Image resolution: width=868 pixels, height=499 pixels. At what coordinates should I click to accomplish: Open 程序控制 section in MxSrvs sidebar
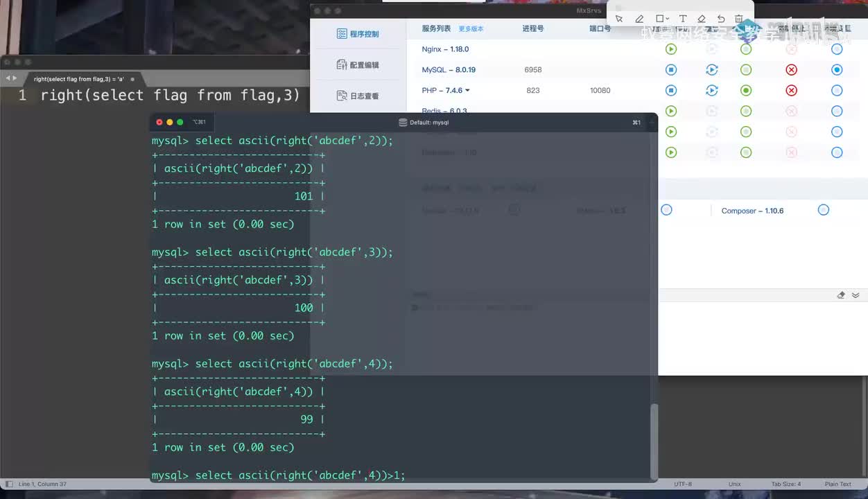point(358,34)
